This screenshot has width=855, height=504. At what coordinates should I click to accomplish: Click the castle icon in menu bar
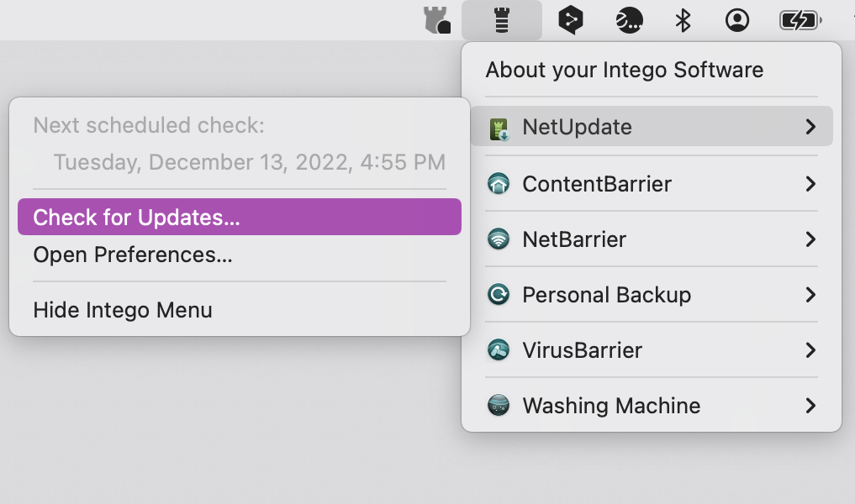[437, 20]
